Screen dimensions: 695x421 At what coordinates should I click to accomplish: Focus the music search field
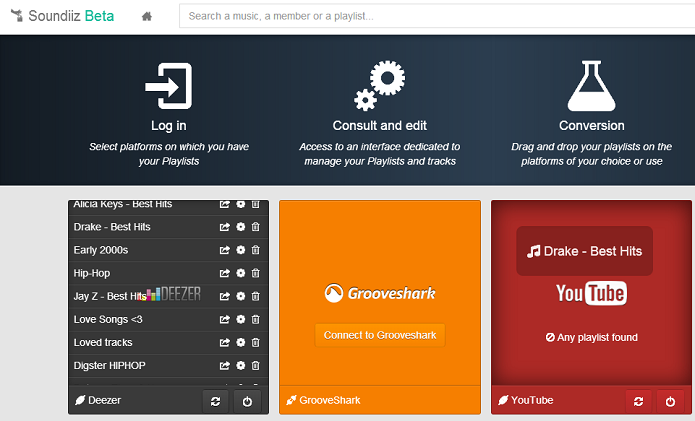[437, 16]
